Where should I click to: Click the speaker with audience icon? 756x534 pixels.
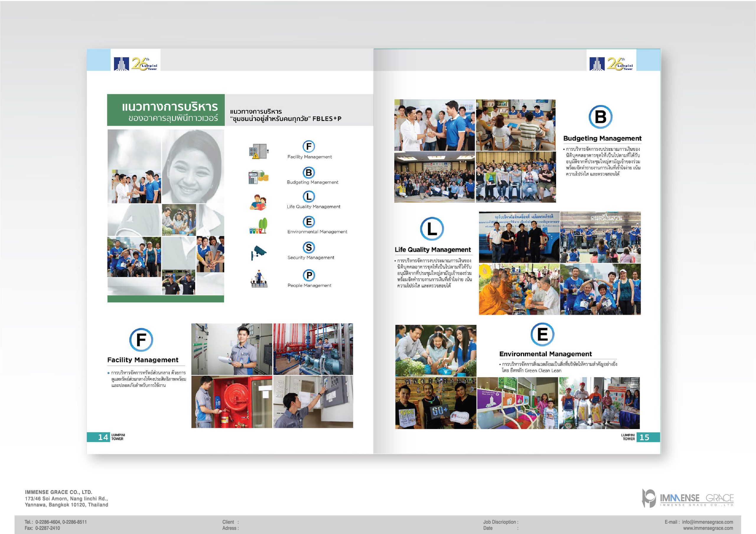[x=259, y=279]
